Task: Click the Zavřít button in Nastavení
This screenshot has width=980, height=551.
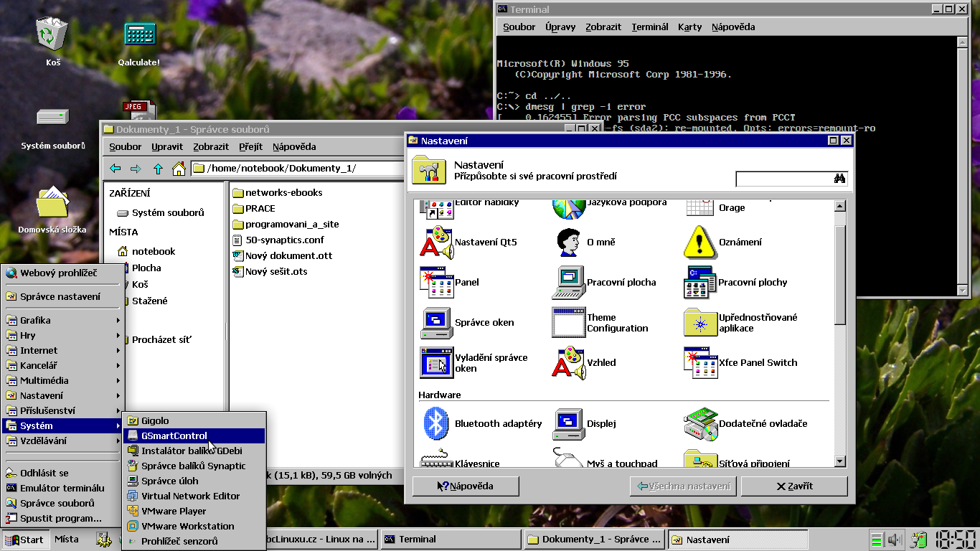Action: (794, 486)
